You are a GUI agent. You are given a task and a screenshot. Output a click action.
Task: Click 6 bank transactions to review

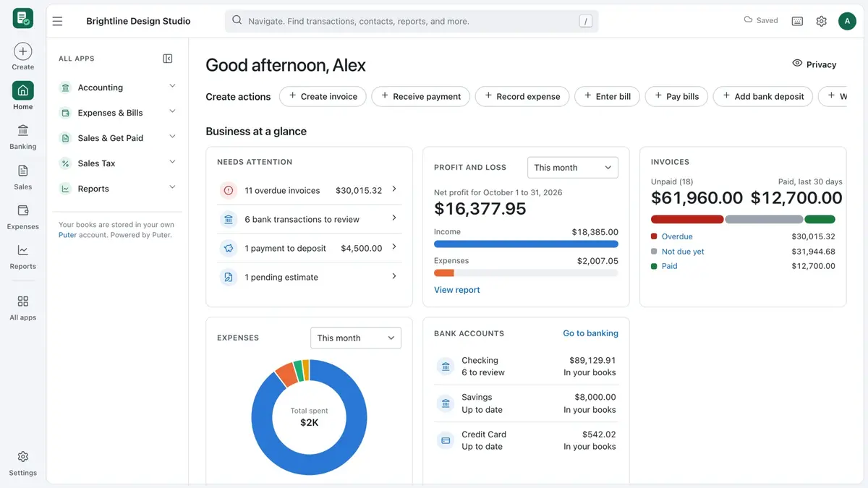click(x=310, y=219)
